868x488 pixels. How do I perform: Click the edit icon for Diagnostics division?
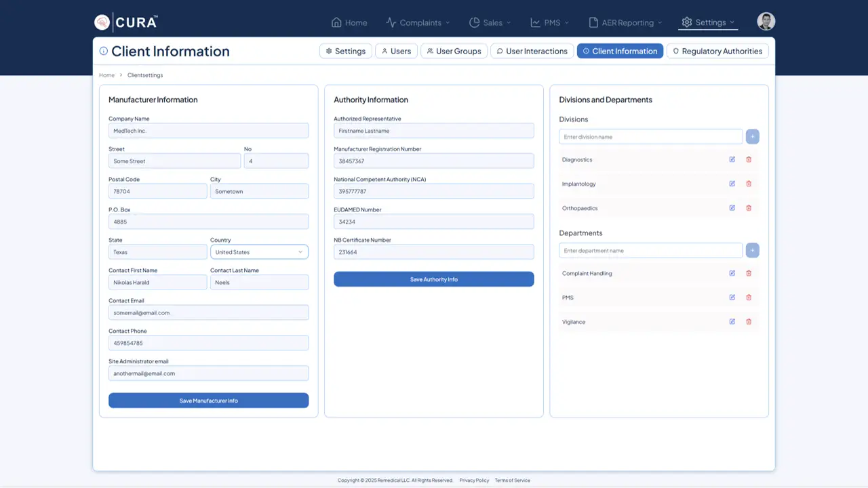(x=732, y=159)
